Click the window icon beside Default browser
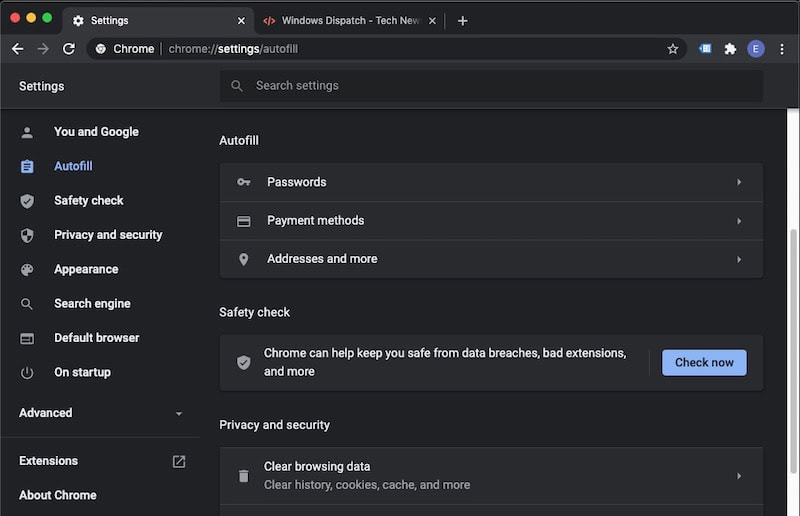The width and height of the screenshot is (800, 516). tap(27, 338)
